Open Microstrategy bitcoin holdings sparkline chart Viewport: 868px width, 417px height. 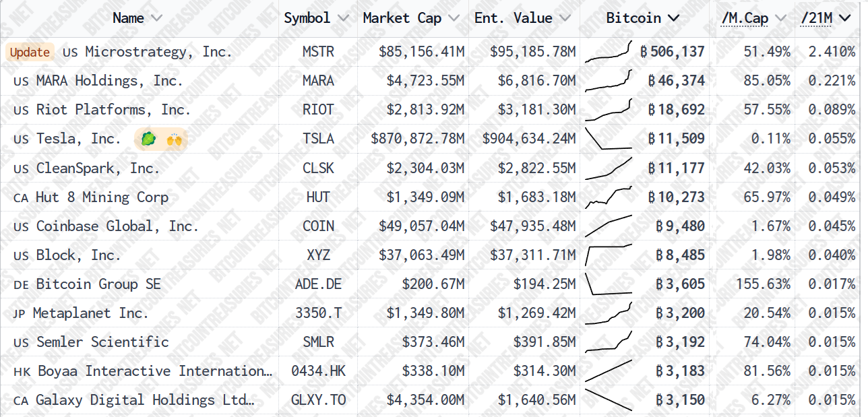coord(609,52)
